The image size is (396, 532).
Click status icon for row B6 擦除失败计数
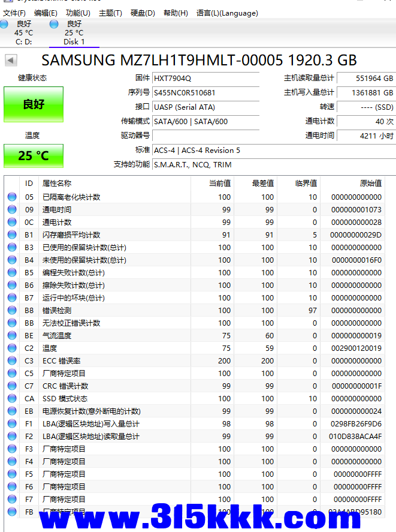[x=12, y=285]
